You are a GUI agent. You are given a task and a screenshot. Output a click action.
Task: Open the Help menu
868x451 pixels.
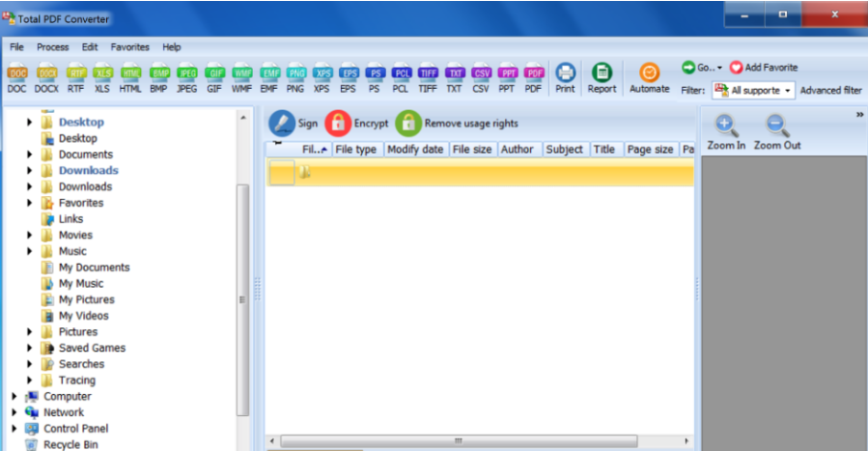tap(172, 47)
